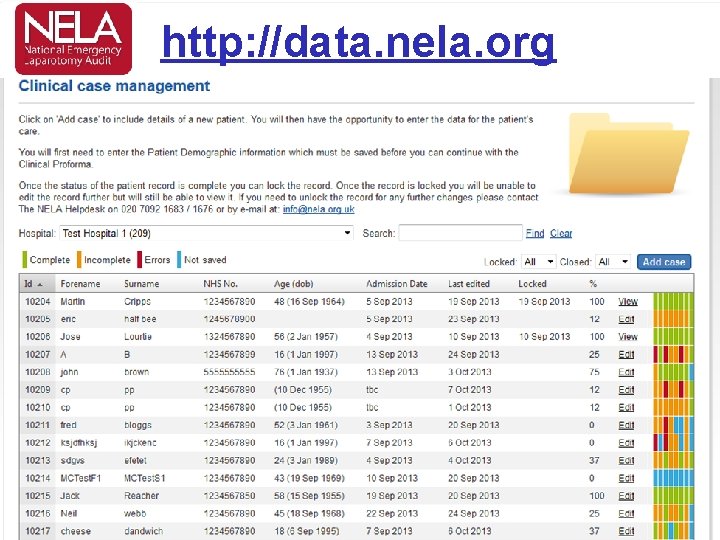Click Edit for case 10215

626,496
